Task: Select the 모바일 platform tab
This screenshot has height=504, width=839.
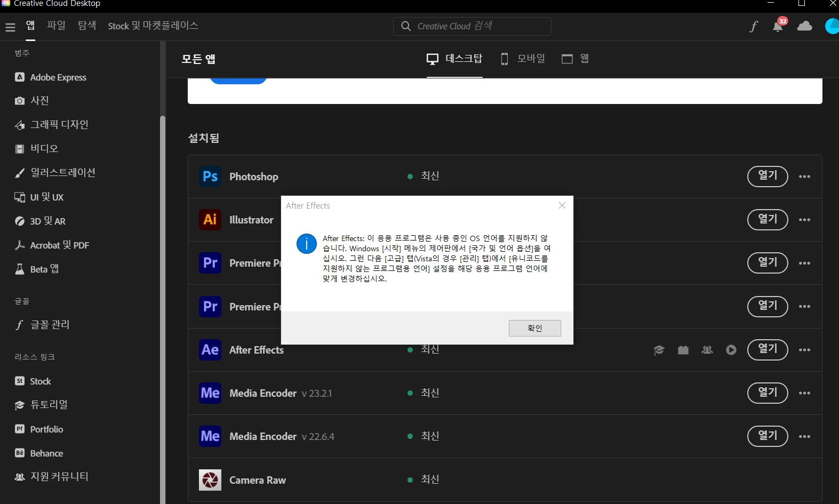Action: [x=523, y=59]
